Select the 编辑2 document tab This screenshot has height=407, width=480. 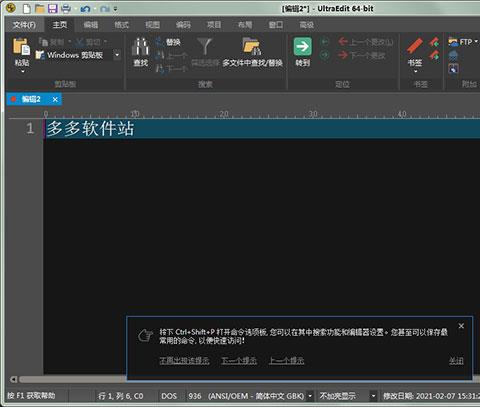click(31, 99)
